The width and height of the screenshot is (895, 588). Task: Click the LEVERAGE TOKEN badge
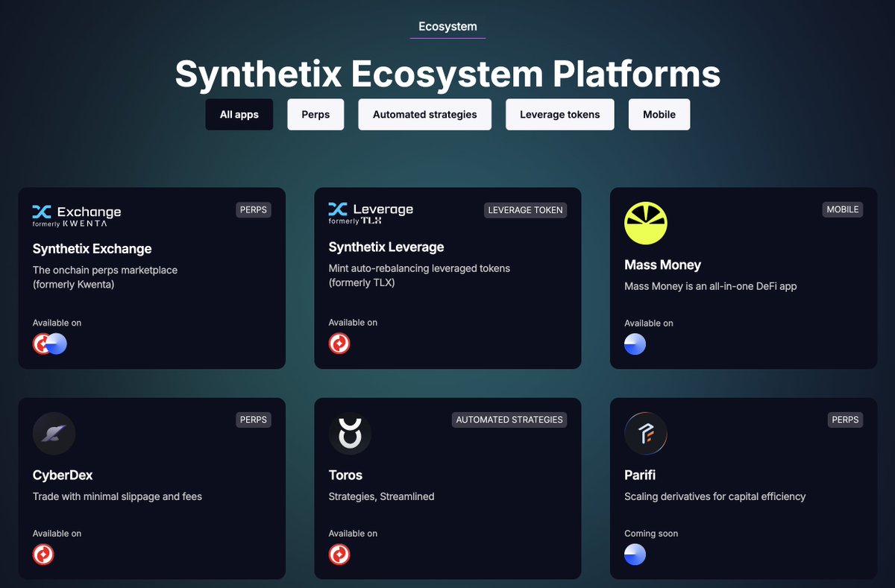pos(525,210)
